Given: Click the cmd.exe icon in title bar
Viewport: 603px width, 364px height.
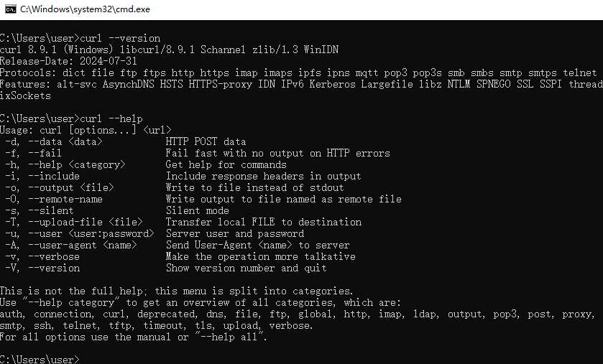Looking at the screenshot, I should point(11,9).
